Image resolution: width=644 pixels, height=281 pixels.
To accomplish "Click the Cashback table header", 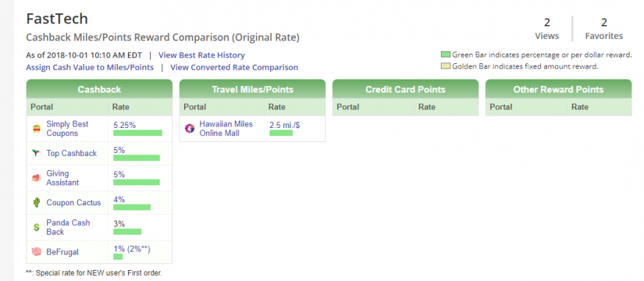I will click(99, 90).
